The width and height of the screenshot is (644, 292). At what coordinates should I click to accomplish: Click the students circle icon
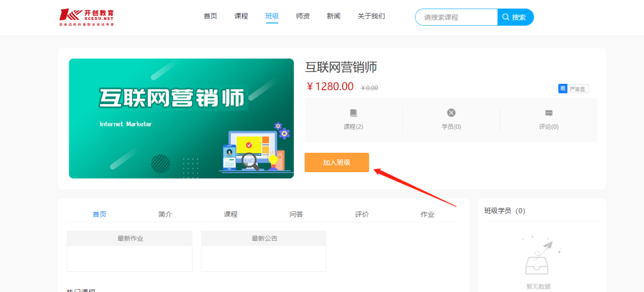point(451,113)
